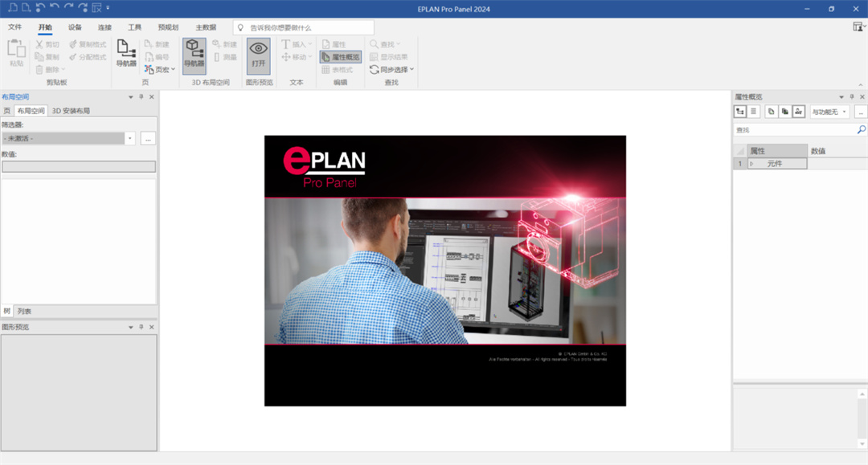The width and height of the screenshot is (868, 465).
Task: Click the 显示结果 show results icon
Action: (389, 57)
